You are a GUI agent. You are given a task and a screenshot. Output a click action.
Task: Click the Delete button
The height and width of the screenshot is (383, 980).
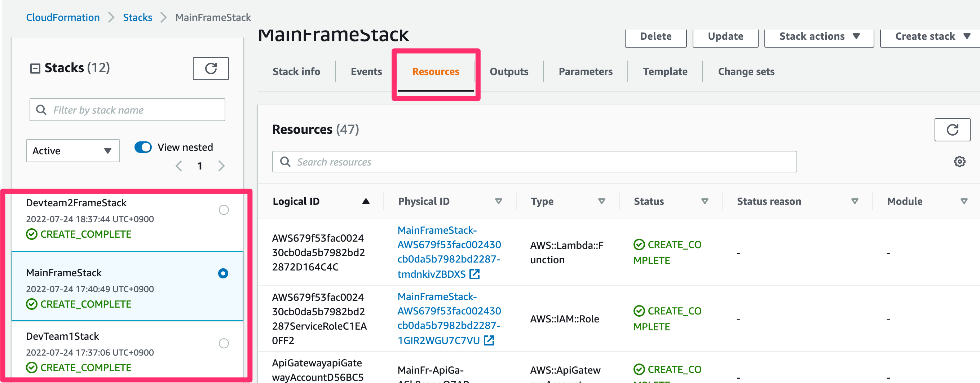pos(655,36)
